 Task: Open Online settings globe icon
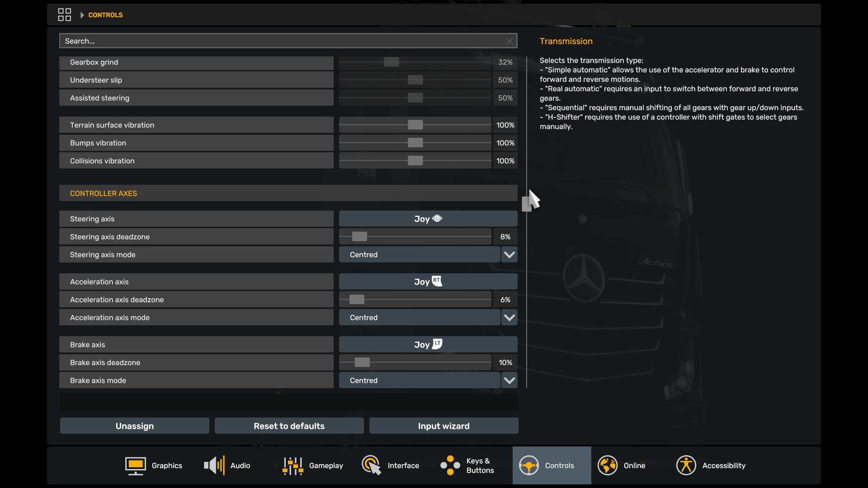point(607,465)
